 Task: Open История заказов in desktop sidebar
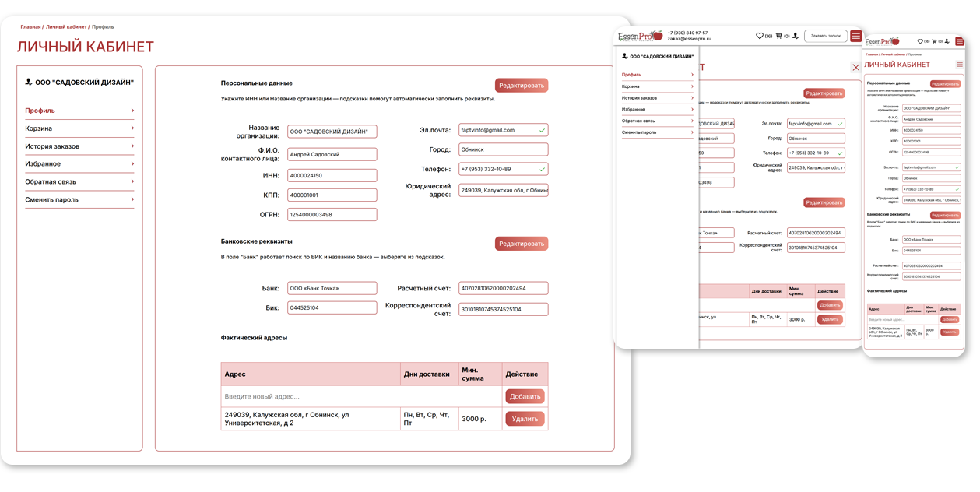pos(52,146)
